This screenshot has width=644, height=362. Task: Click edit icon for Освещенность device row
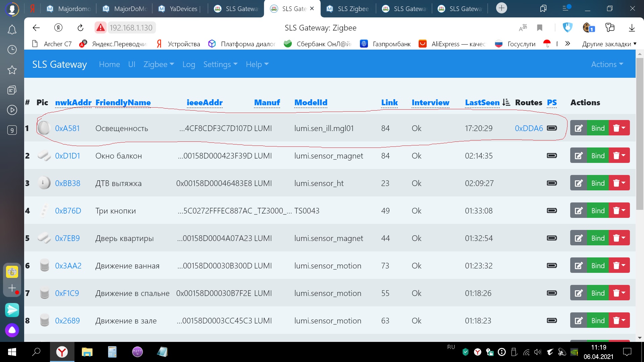click(579, 128)
